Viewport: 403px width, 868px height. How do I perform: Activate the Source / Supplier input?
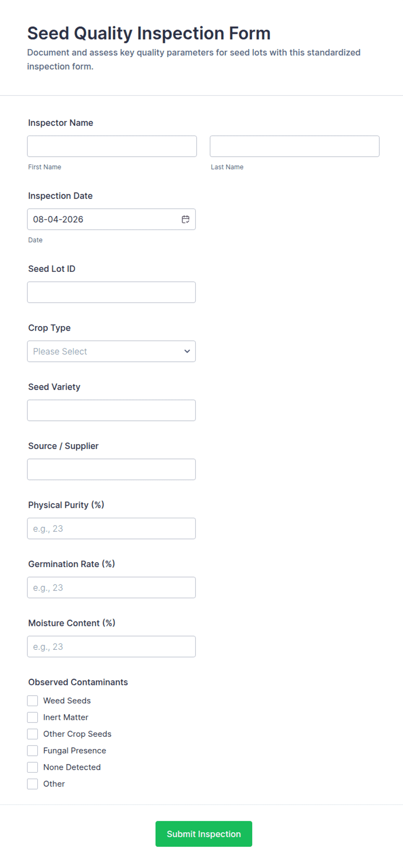coord(111,469)
